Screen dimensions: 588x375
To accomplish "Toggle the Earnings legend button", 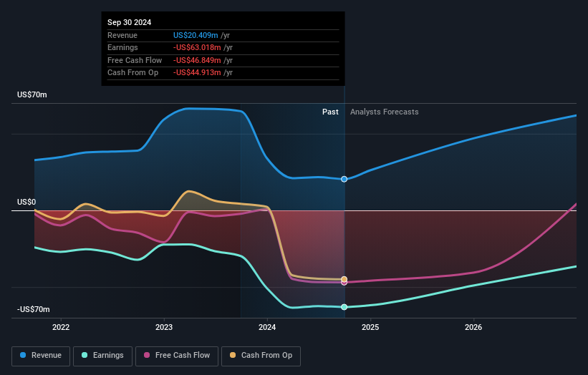I will (102, 356).
